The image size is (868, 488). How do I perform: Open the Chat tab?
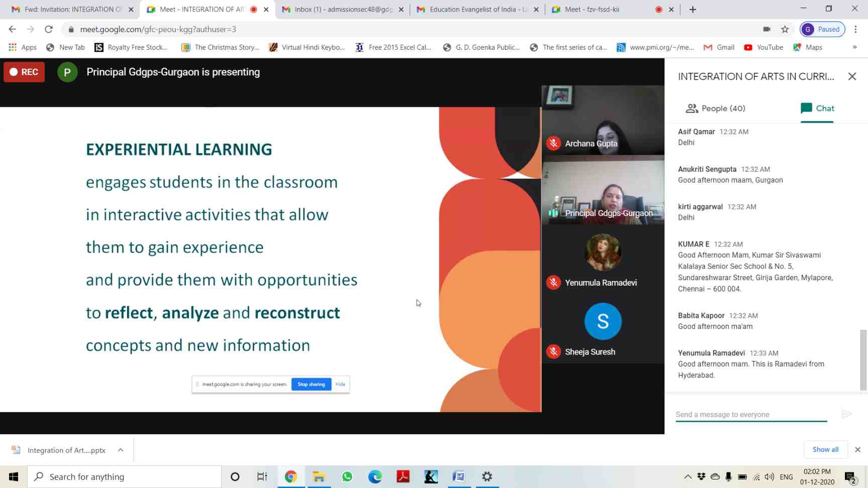pos(817,108)
